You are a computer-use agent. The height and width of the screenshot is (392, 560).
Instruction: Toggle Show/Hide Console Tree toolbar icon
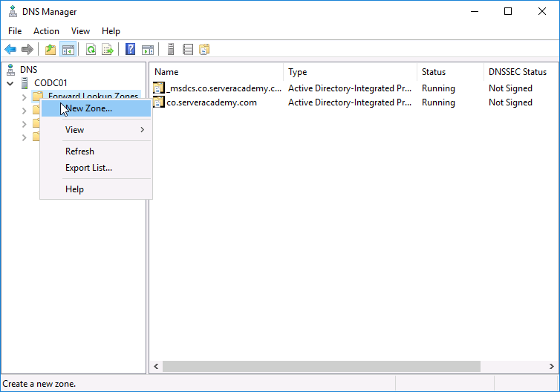68,50
